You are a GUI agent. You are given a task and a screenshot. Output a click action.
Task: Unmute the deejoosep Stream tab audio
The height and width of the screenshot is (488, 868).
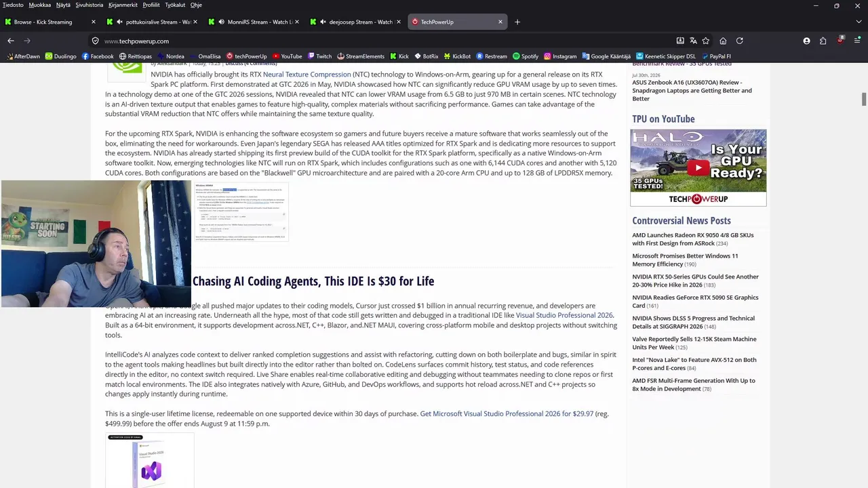click(x=323, y=22)
